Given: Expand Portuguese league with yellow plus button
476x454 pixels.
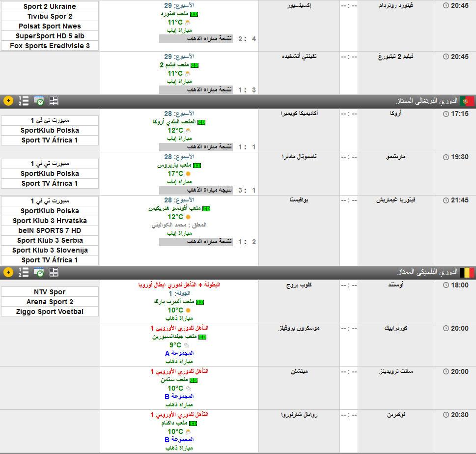Looking at the screenshot, I should point(8,101).
